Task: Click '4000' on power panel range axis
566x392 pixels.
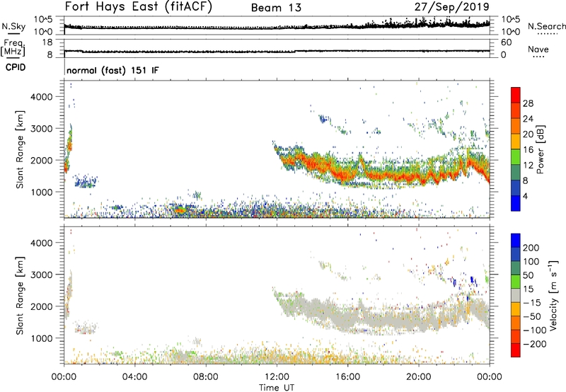Action: [x=42, y=97]
